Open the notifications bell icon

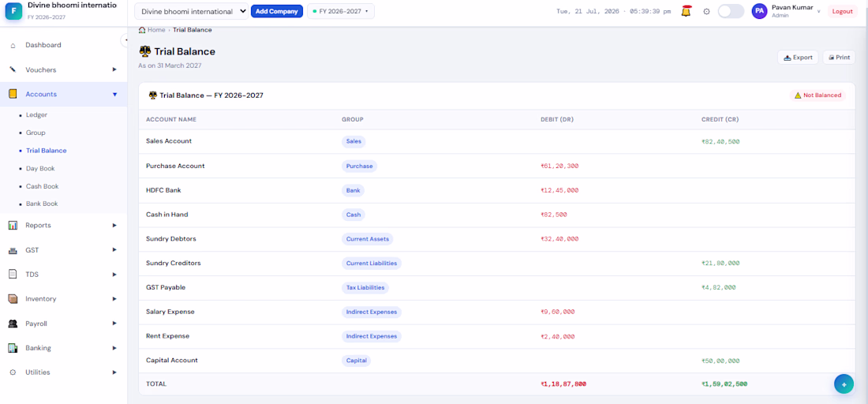686,11
